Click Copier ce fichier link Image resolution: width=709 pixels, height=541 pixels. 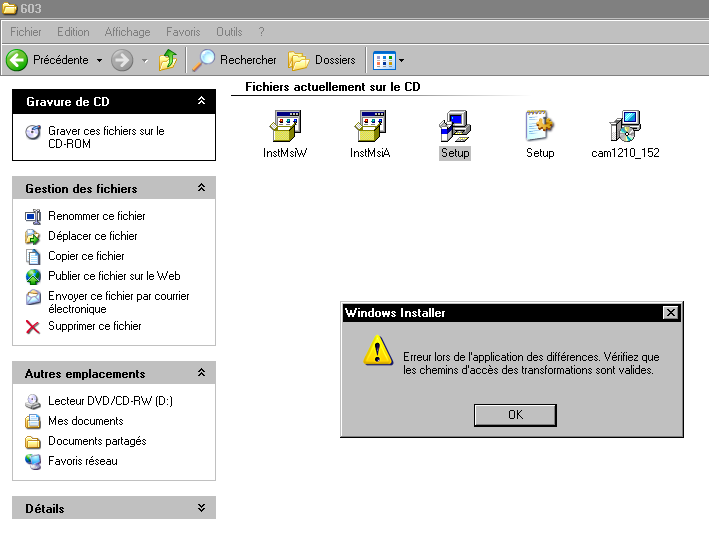coord(86,256)
